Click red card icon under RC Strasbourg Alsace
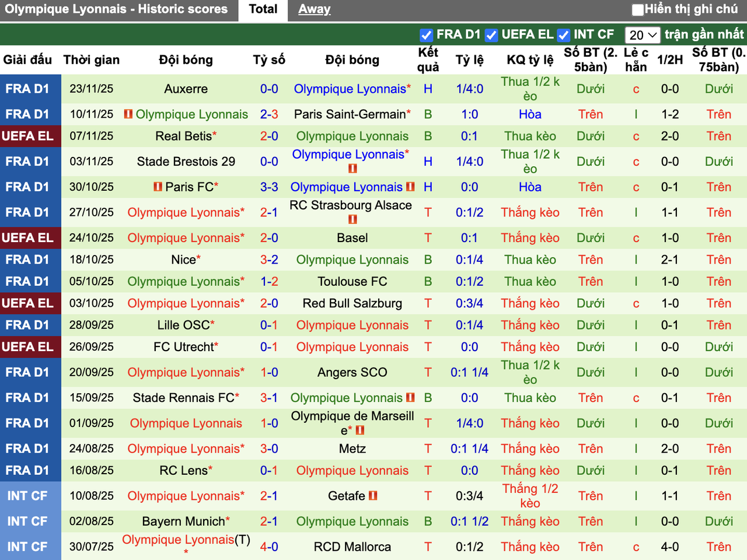 point(352,219)
